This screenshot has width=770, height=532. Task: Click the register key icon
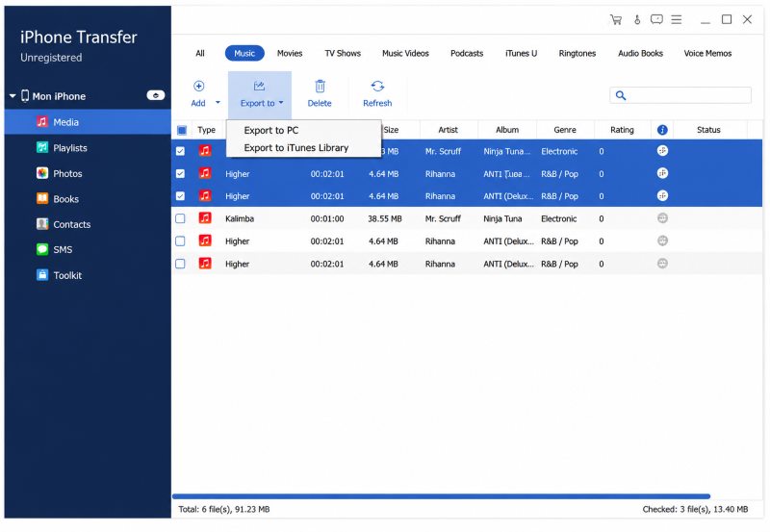pos(637,19)
